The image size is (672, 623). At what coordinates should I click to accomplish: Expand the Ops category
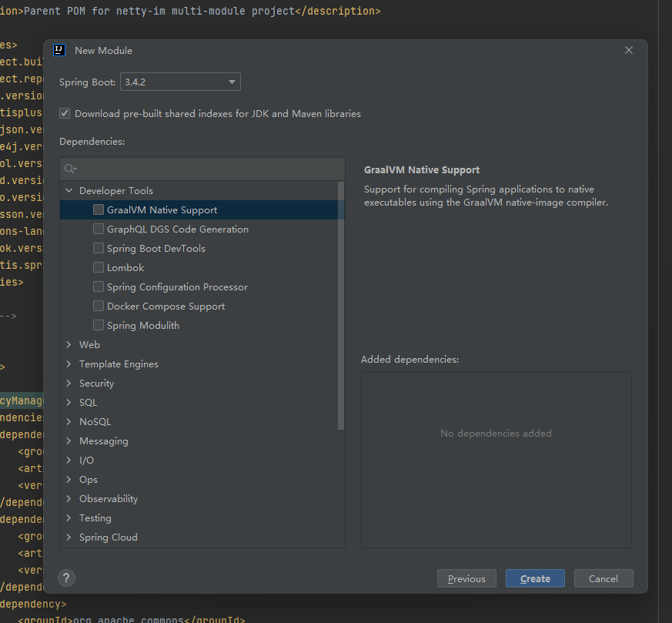tap(69, 479)
